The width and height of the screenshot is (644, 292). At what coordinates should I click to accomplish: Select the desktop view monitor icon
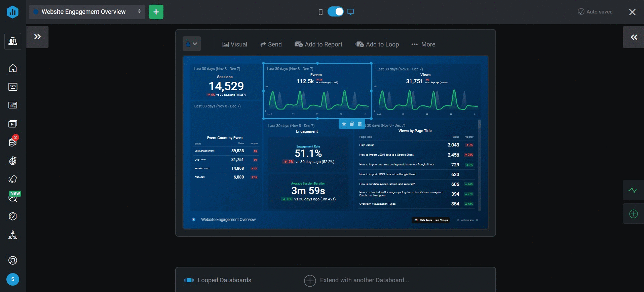coord(350,12)
